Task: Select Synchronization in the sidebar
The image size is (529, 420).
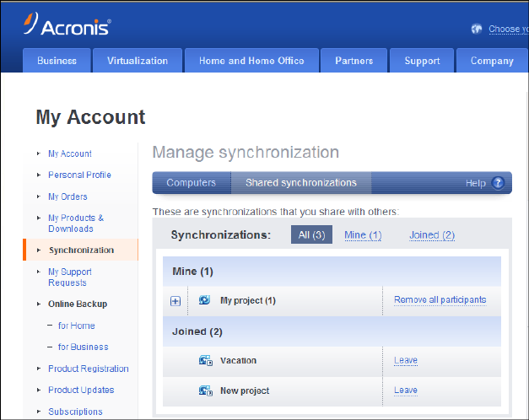Action: 81,250
